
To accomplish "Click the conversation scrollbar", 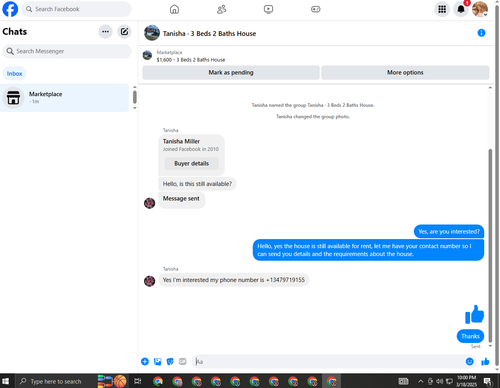I will [x=490, y=246].
